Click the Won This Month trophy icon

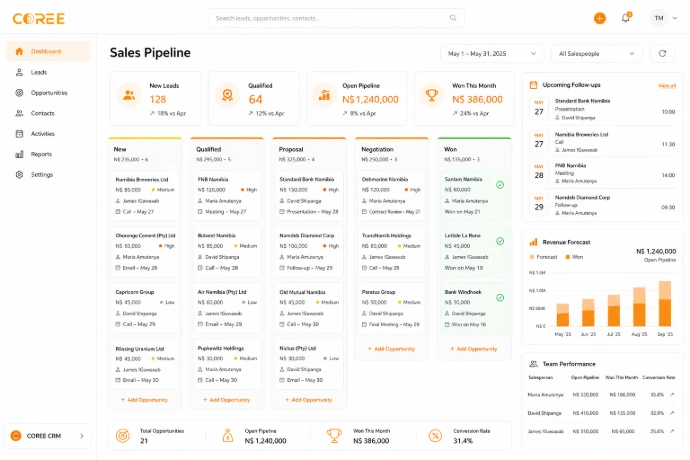point(432,95)
